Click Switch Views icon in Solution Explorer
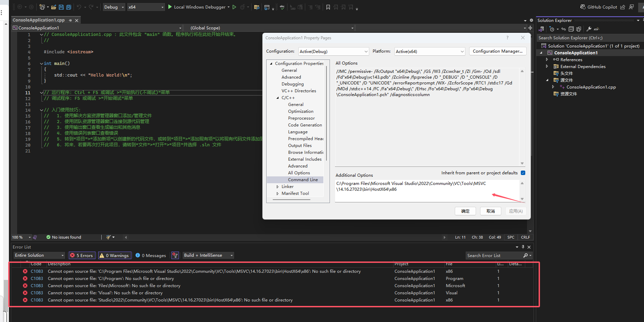This screenshot has height=322, width=644. (541, 29)
